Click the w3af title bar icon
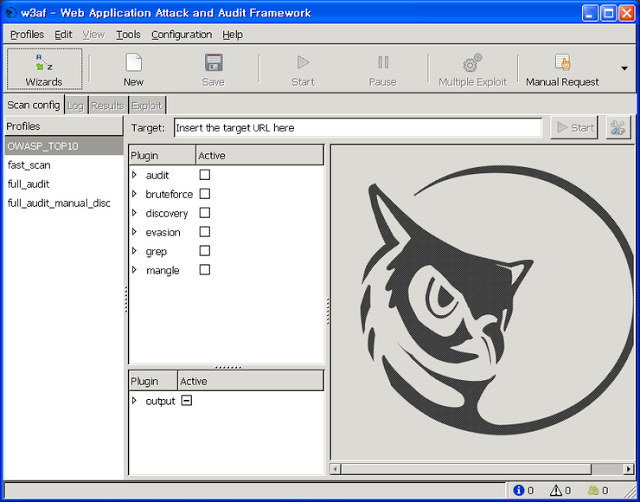This screenshot has width=640, height=502. 10,13
